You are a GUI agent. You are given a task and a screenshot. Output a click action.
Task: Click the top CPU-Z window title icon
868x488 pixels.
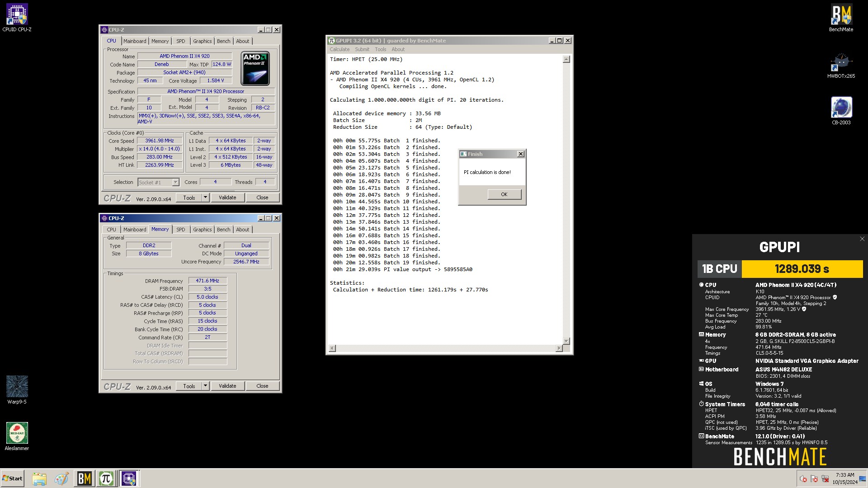point(104,30)
